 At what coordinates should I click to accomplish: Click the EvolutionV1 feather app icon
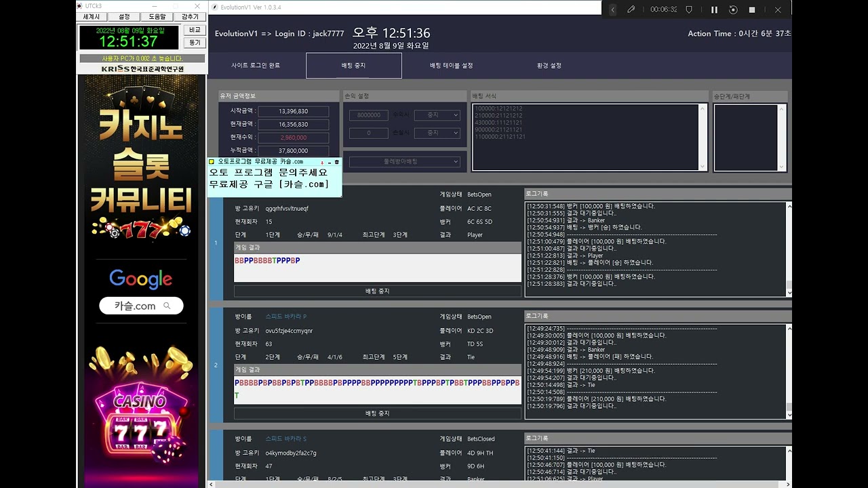point(214,7)
